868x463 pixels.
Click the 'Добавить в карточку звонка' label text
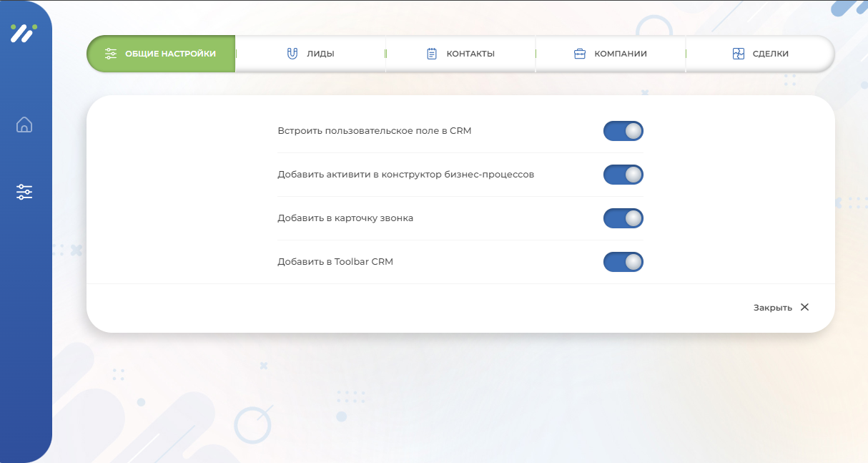pos(345,218)
